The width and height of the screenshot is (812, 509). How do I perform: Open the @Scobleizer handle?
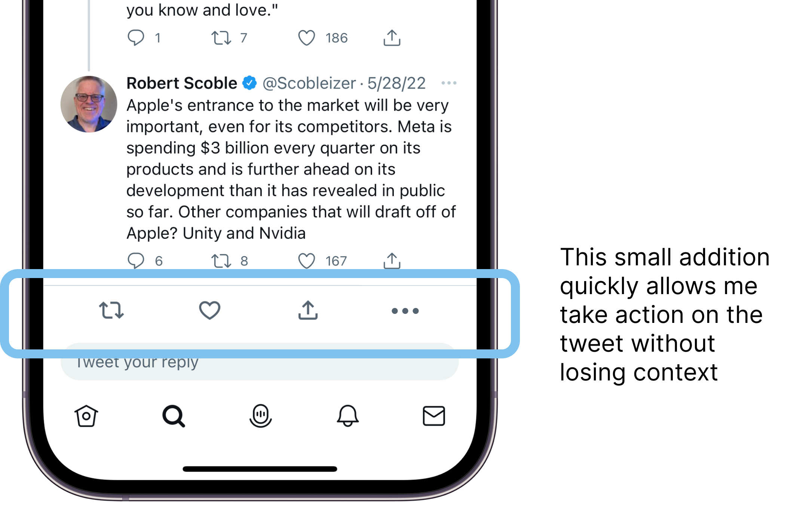click(309, 83)
